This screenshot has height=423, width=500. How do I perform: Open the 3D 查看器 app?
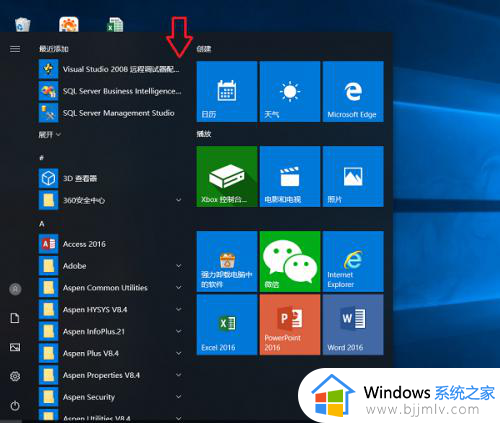tap(110, 178)
